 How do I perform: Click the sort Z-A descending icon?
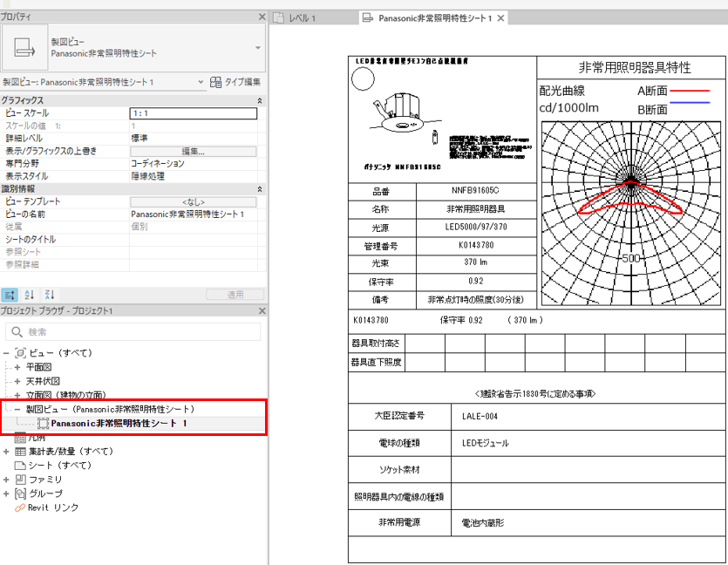49,295
